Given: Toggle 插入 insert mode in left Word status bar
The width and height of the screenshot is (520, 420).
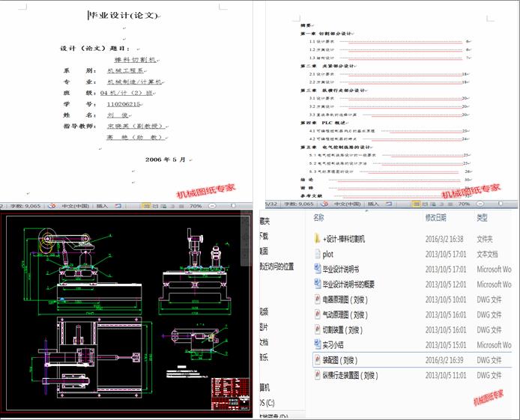Looking at the screenshot, I should [x=102, y=206].
